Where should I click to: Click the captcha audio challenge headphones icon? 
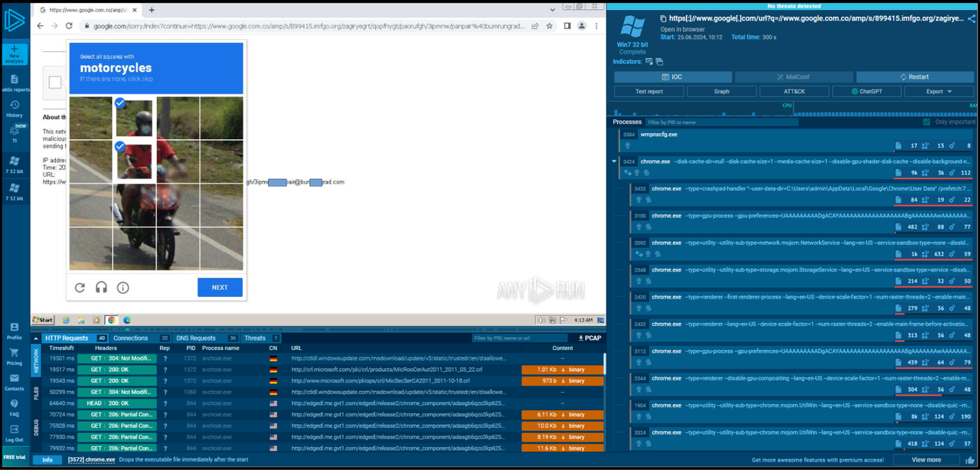click(x=101, y=288)
